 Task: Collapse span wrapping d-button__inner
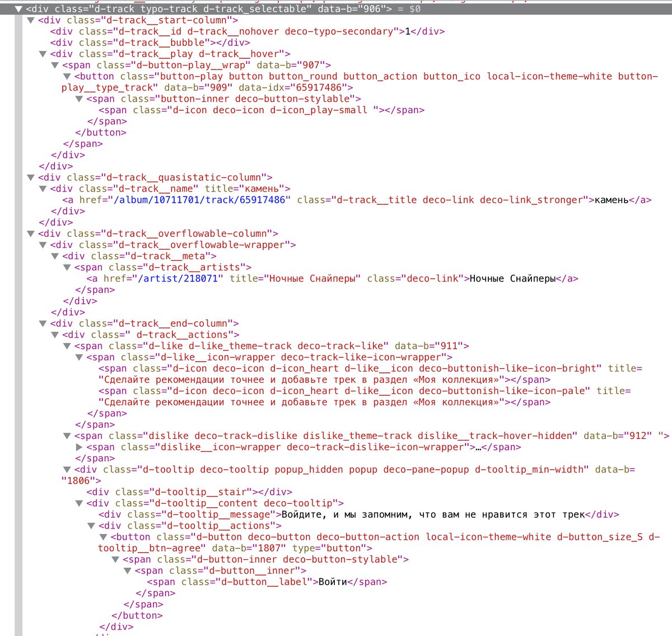[116, 559]
